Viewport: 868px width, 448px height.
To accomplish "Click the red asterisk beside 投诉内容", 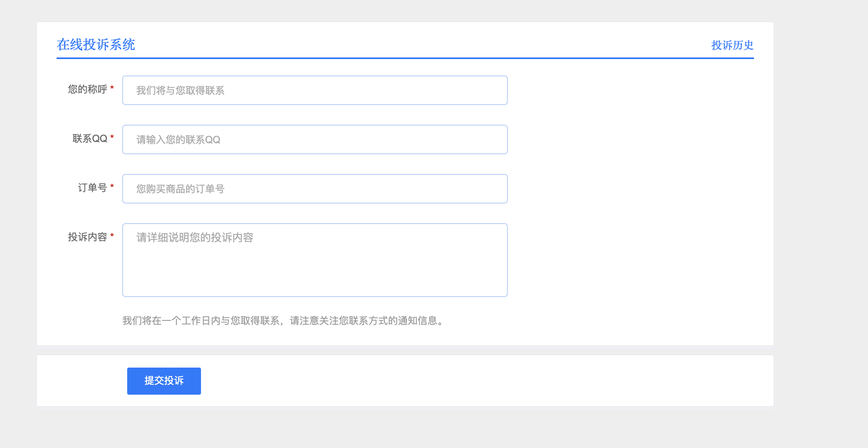I will 112,235.
